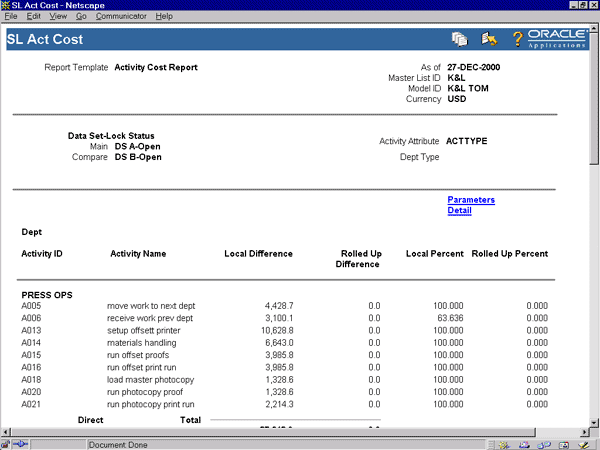The image size is (600, 450).
Task: Open help with the question mark icon
Action: 517,39
